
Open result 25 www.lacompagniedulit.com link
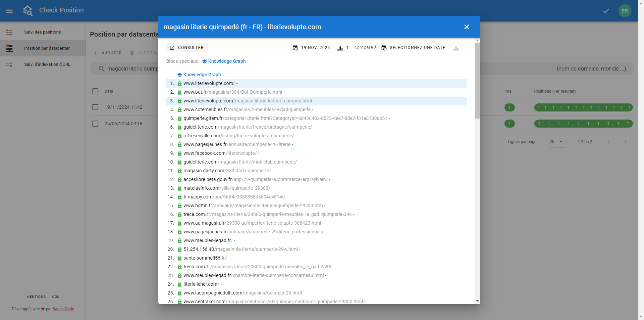(x=243, y=293)
